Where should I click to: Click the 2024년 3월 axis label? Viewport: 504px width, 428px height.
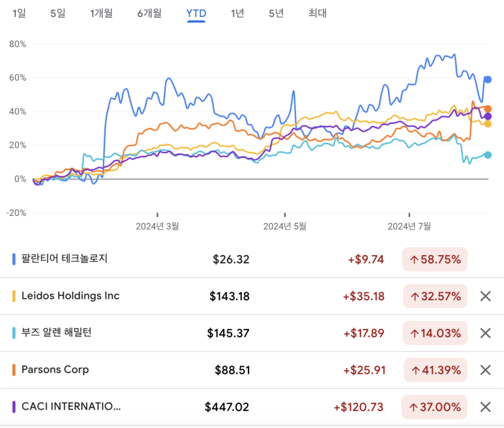(157, 226)
